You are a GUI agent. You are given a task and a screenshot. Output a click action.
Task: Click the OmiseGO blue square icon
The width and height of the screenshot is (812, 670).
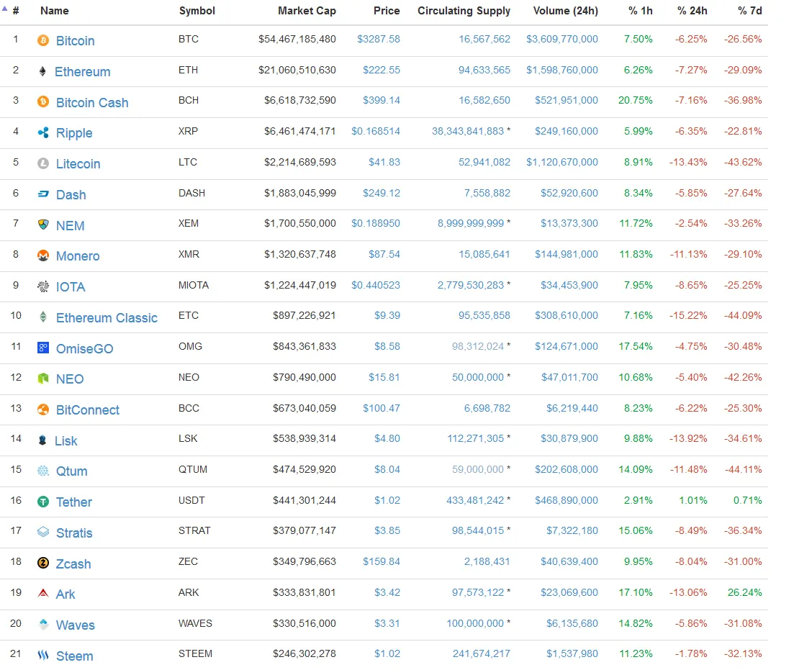[43, 348]
